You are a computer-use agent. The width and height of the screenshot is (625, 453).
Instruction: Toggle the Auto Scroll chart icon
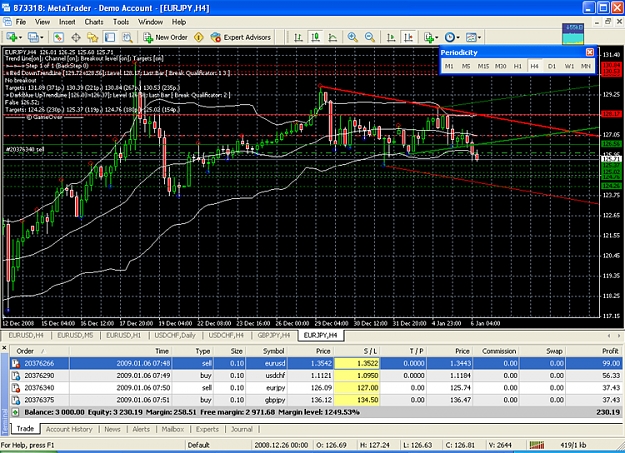[x=391, y=37]
